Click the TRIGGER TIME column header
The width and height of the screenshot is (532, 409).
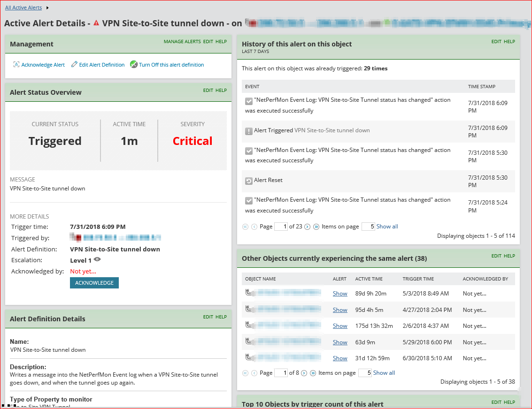coord(418,279)
